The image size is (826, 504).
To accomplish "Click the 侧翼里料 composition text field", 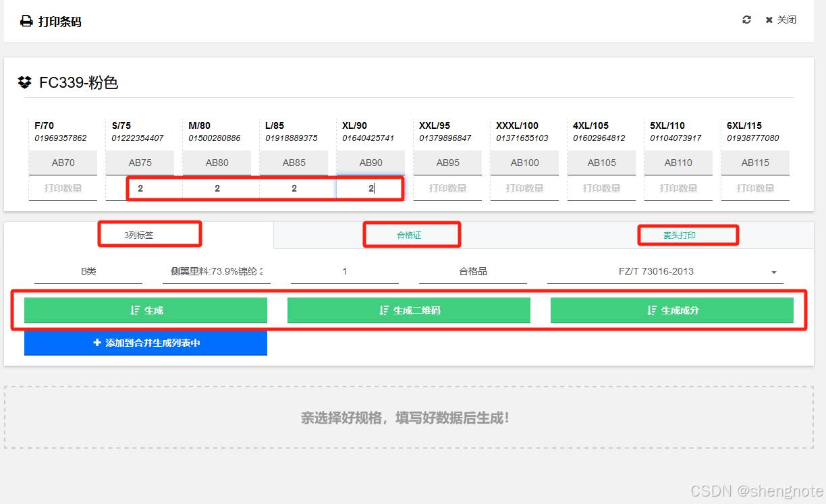I will (x=217, y=271).
